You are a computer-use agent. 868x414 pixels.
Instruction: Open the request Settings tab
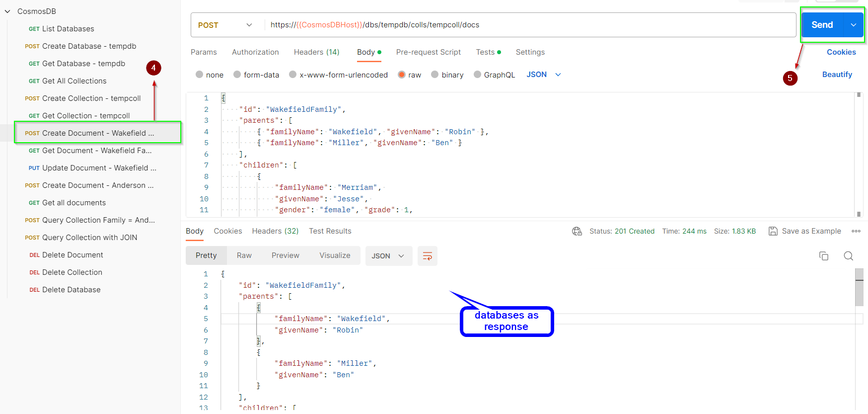click(x=530, y=52)
